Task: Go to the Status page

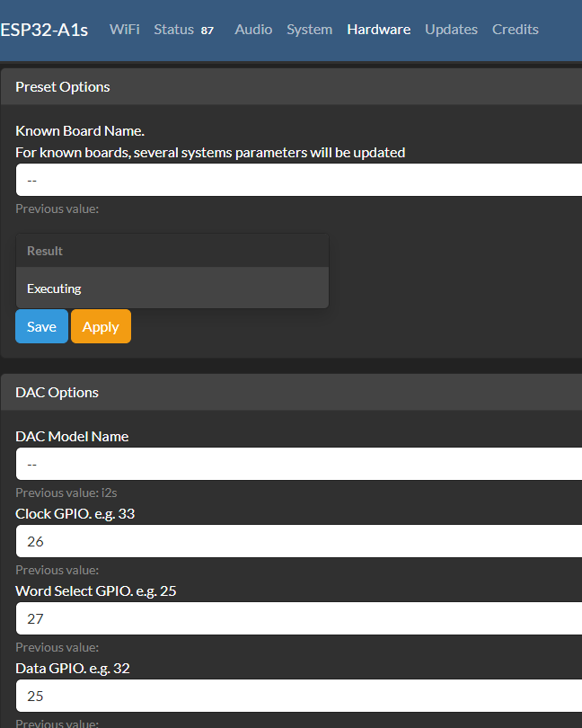Action: point(173,30)
